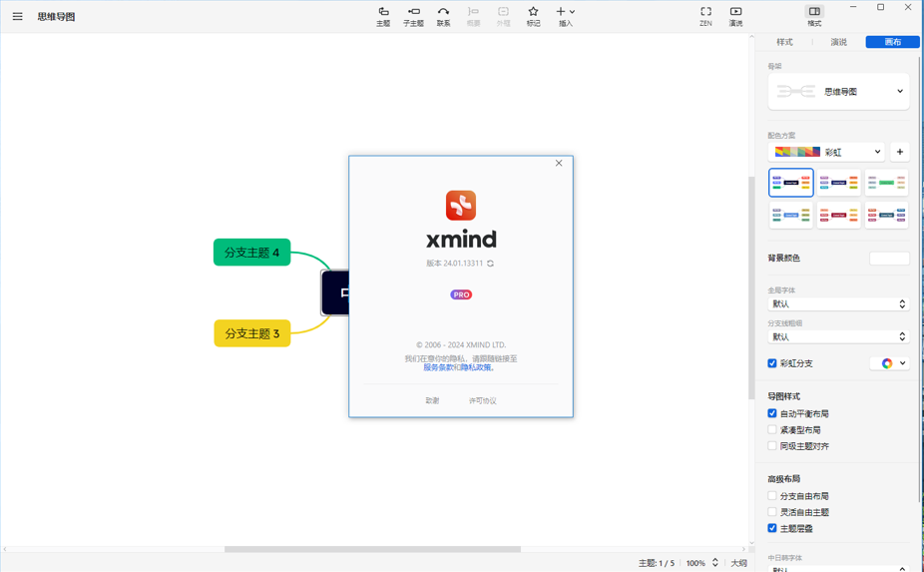Open the 插入 insert menu

click(565, 17)
